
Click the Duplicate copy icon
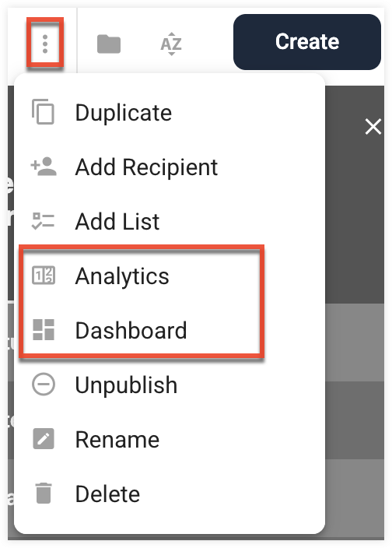44,112
